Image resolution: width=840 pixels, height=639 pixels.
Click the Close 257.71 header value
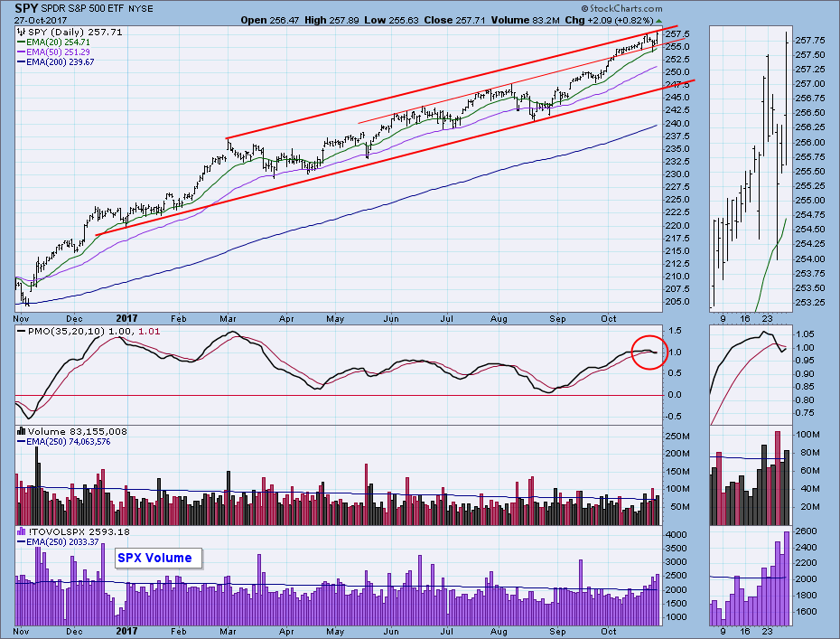(455, 21)
